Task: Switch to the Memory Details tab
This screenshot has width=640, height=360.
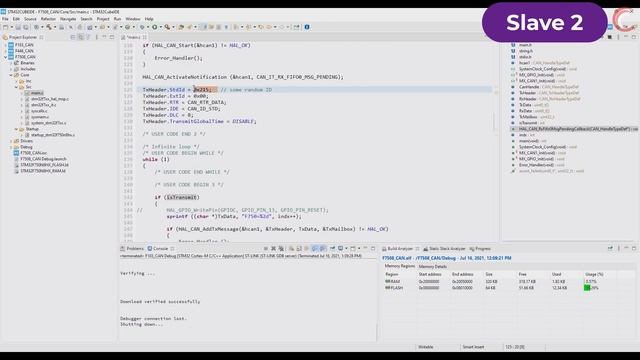Action: [433, 267]
